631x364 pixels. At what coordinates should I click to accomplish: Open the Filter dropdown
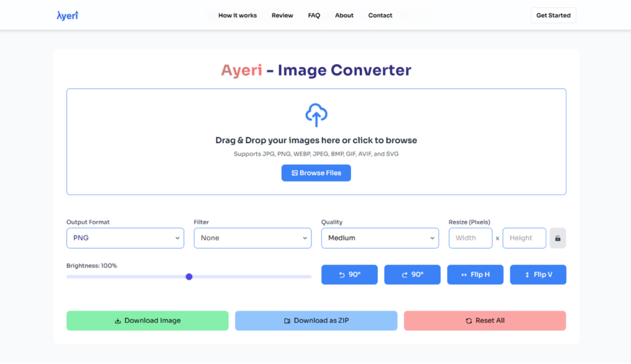point(252,238)
